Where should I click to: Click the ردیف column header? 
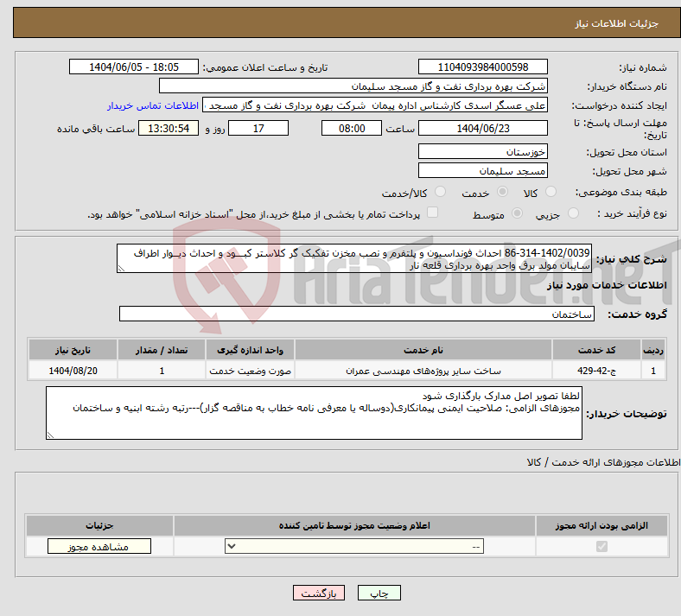point(653,350)
